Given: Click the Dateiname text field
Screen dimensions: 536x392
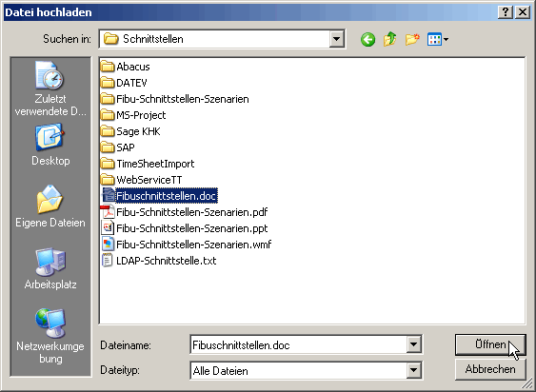Looking at the screenshot, I should tap(299, 344).
